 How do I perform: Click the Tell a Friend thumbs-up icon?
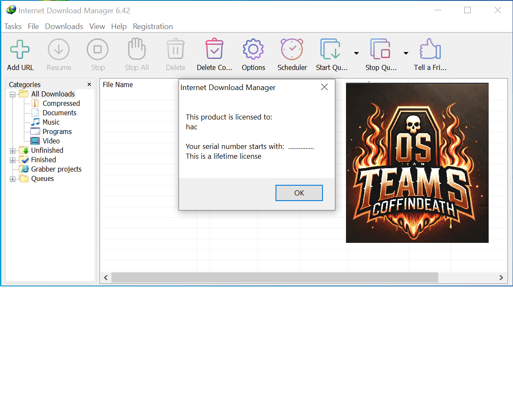coord(430,49)
